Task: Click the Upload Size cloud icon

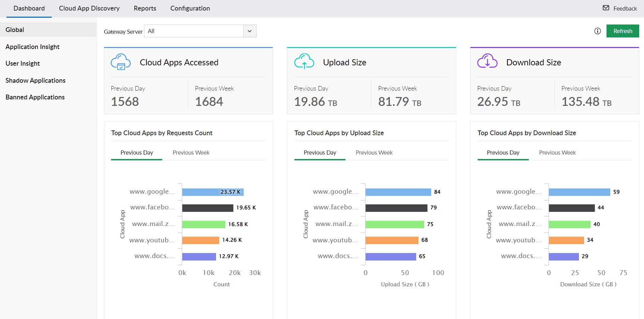Action: click(x=304, y=62)
